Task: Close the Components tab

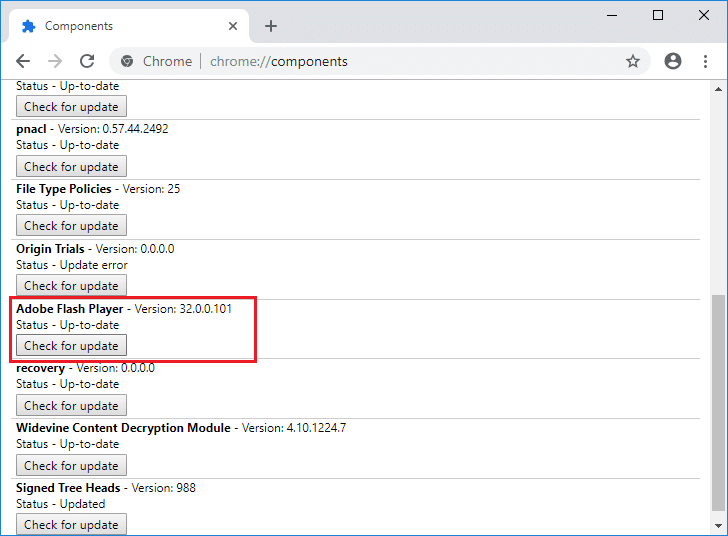Action: [232, 26]
